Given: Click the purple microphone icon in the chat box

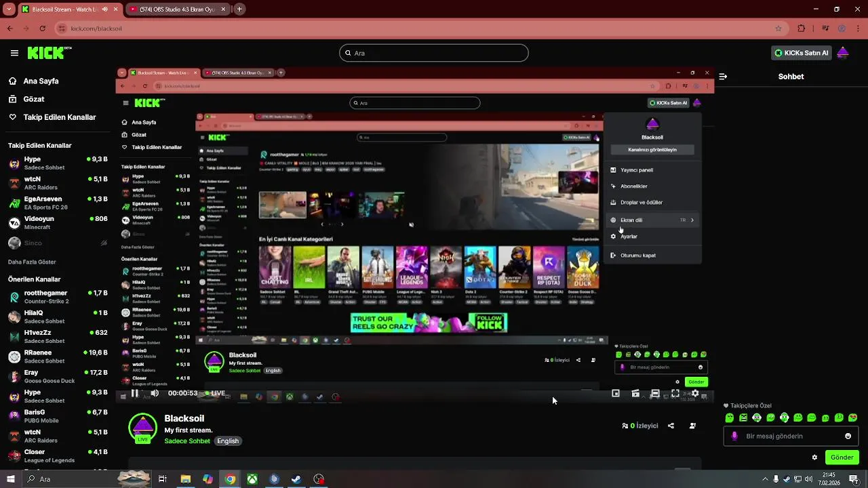Looking at the screenshot, I should tap(734, 436).
